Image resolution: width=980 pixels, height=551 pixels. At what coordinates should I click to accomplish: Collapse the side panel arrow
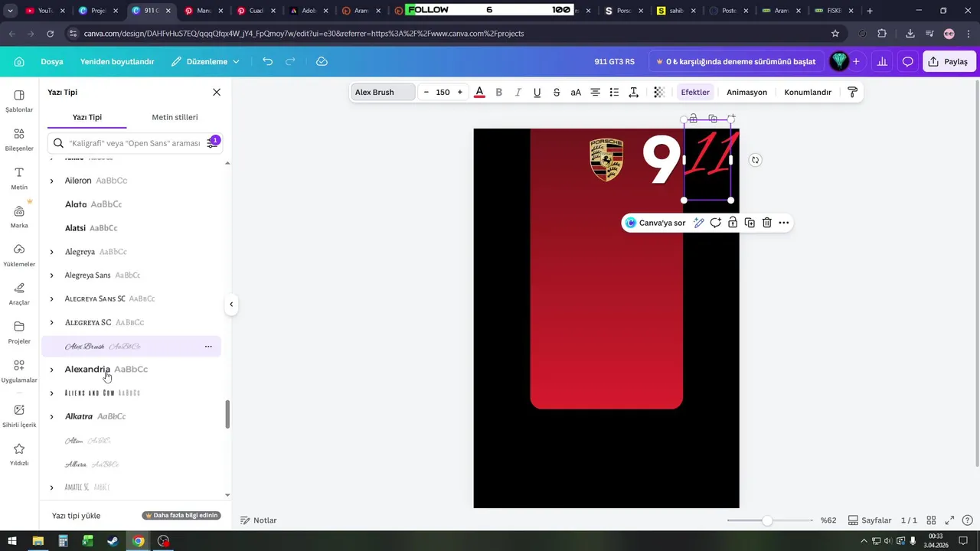(x=231, y=305)
